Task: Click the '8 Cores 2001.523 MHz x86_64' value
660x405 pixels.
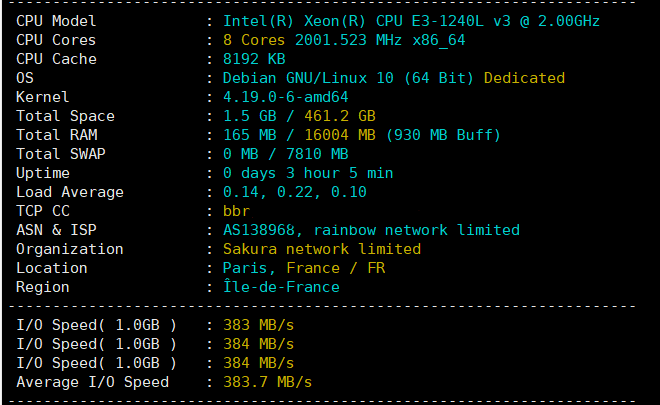Action: (344, 40)
